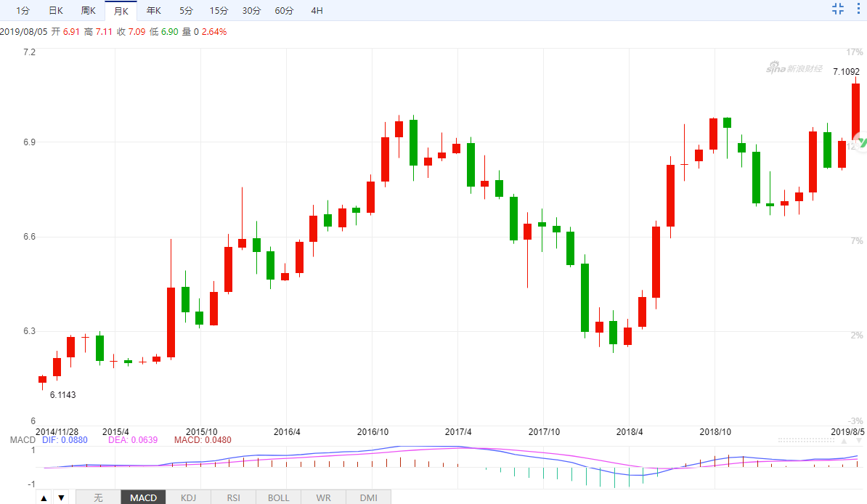This screenshot has height=504, width=867.
Task: Click the DEA: 0.0639 value
Action: click(133, 440)
